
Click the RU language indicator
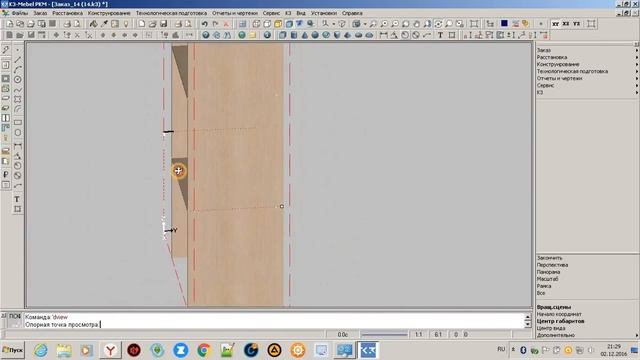coord(501,349)
